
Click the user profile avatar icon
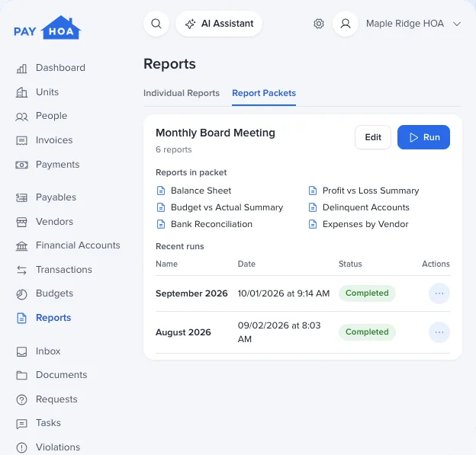click(346, 24)
